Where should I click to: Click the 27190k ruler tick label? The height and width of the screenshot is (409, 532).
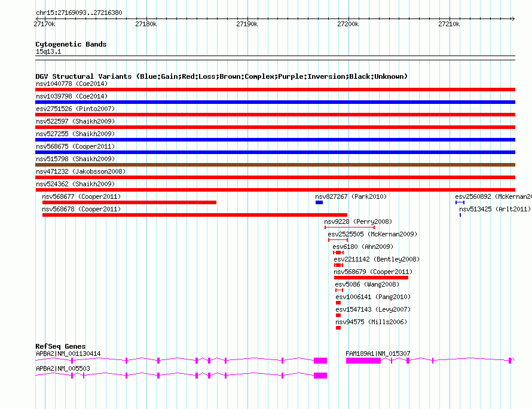click(x=247, y=24)
